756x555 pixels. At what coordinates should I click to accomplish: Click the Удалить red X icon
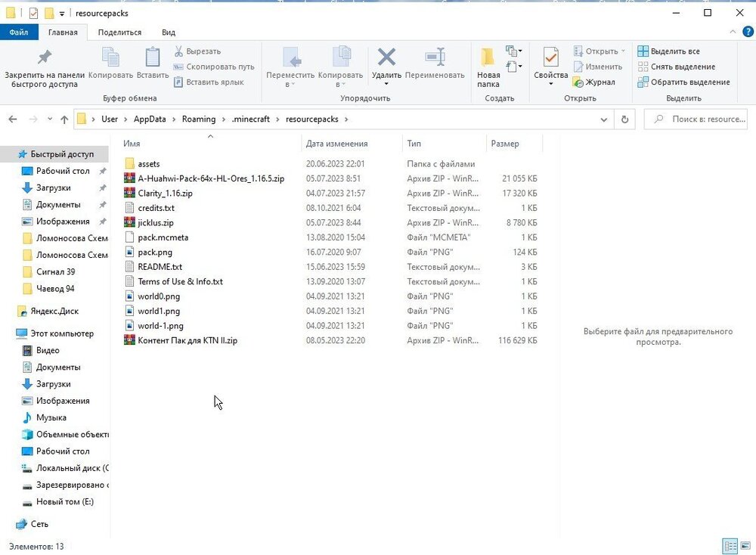(x=386, y=57)
